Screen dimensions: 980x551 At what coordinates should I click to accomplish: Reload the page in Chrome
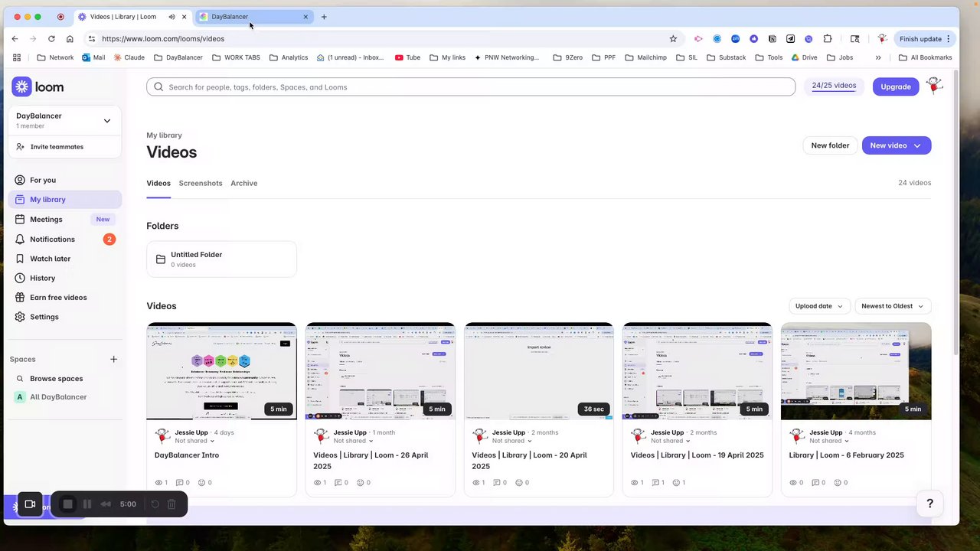[51, 38]
